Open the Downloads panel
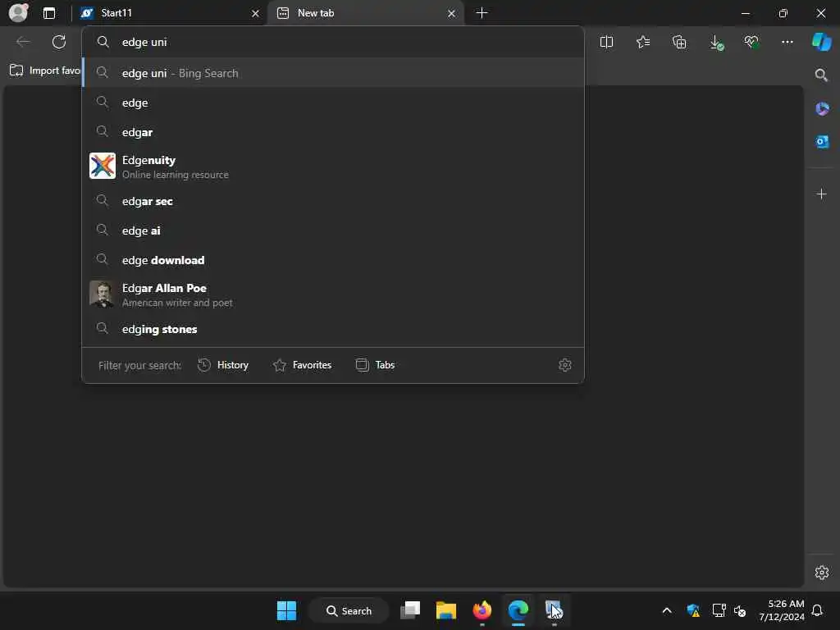840x630 pixels. coord(715,42)
